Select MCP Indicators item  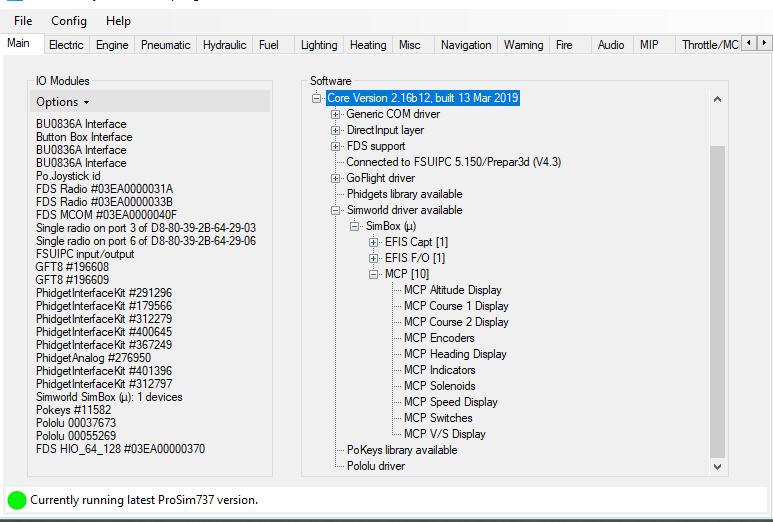coord(439,370)
